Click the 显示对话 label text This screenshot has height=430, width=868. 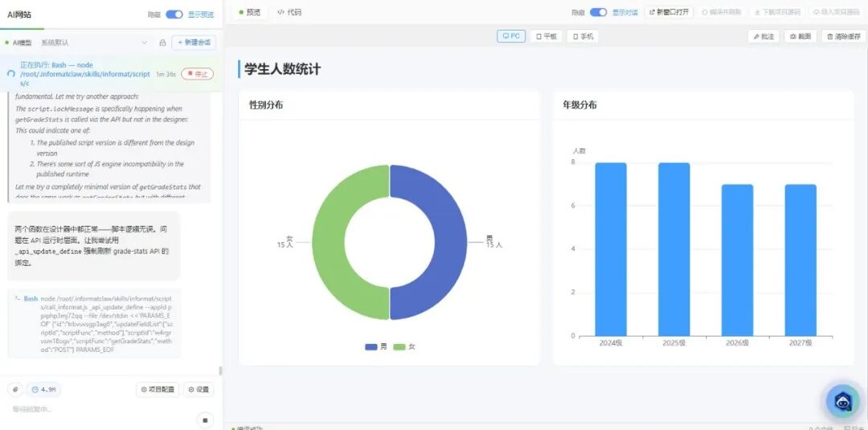pyautogui.click(x=625, y=12)
